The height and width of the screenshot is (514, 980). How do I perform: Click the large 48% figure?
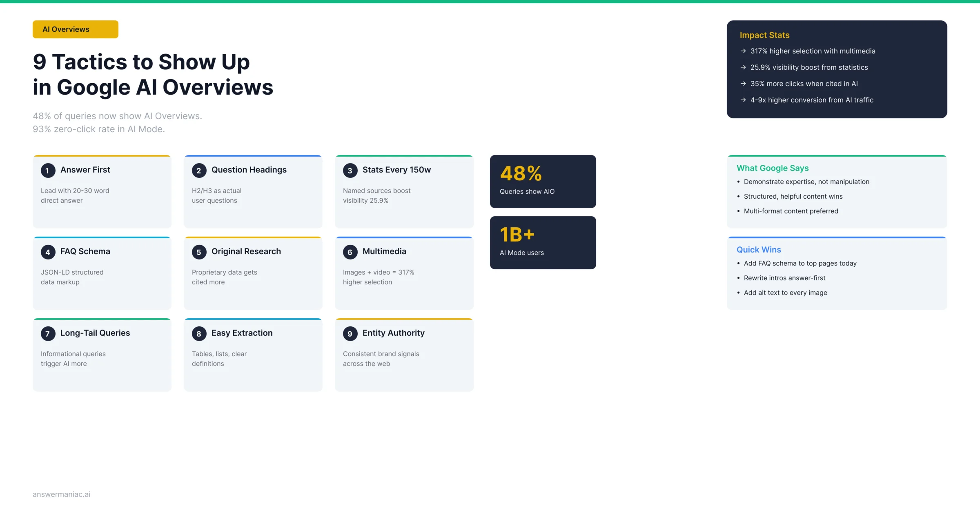[x=521, y=173]
